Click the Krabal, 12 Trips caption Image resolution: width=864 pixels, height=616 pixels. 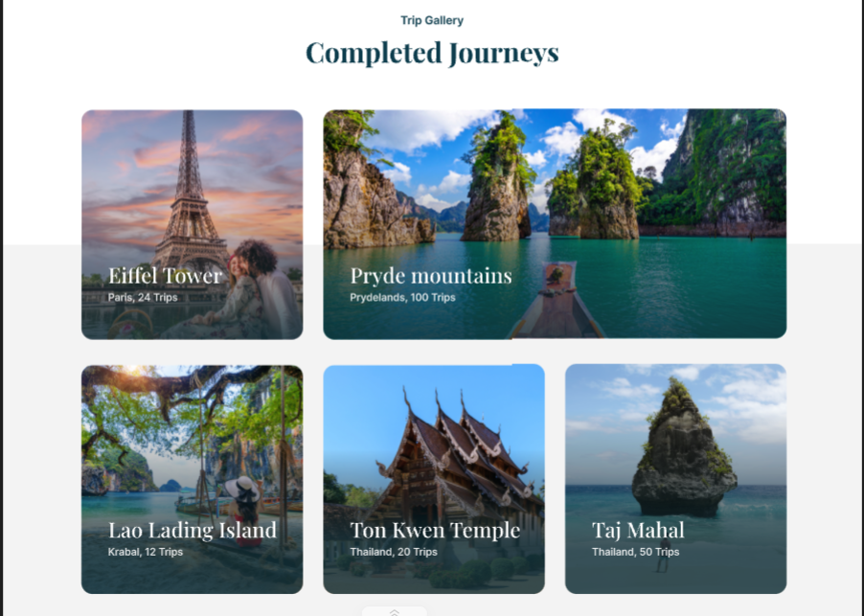pos(146,552)
